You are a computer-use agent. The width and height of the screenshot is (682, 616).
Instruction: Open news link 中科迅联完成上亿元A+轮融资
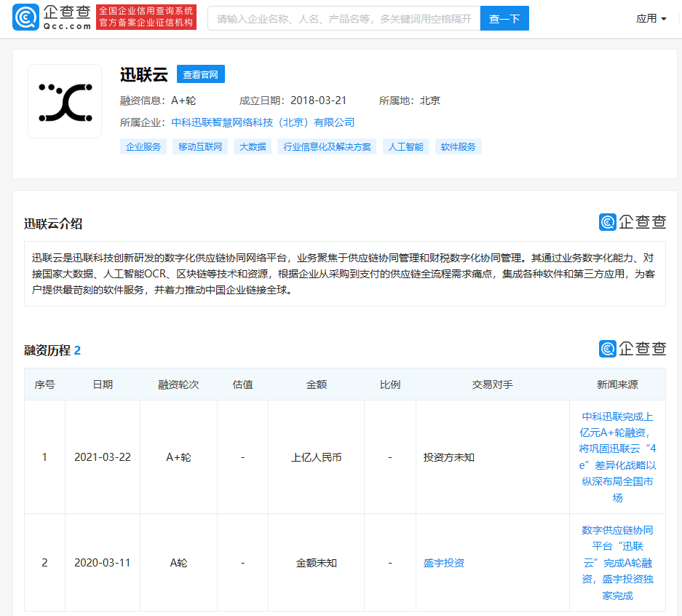pyautogui.click(x=617, y=457)
